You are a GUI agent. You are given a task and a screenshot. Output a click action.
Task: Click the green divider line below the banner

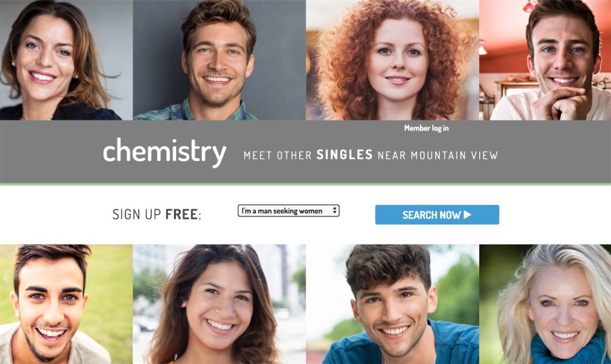click(305, 184)
